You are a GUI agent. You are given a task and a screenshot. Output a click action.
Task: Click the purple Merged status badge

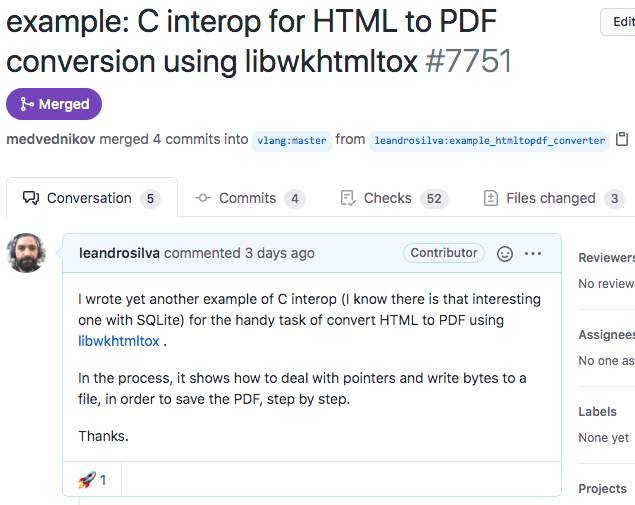tap(54, 104)
